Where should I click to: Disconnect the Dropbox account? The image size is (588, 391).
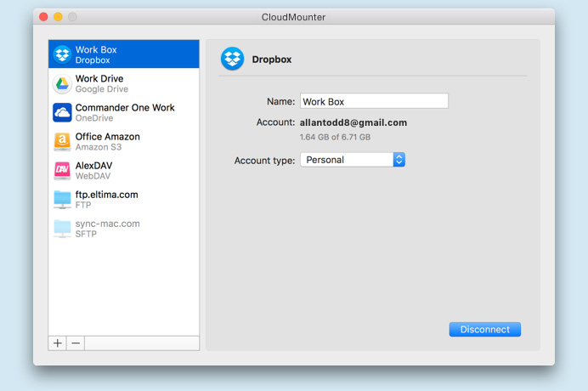coord(485,330)
